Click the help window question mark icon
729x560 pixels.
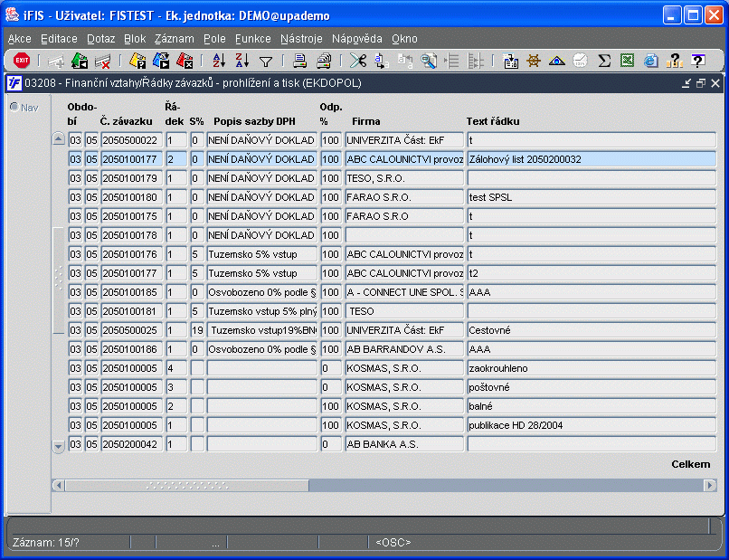tap(697, 61)
